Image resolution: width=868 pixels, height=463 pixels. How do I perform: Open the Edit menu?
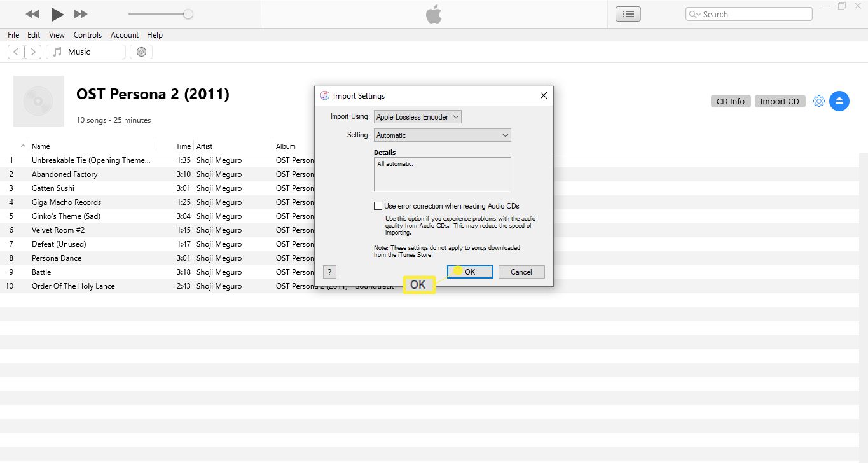pyautogui.click(x=34, y=35)
